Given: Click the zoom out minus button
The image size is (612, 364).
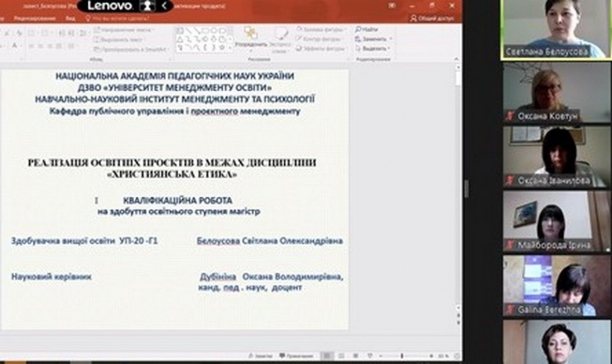Looking at the screenshot, I should 380,356.
